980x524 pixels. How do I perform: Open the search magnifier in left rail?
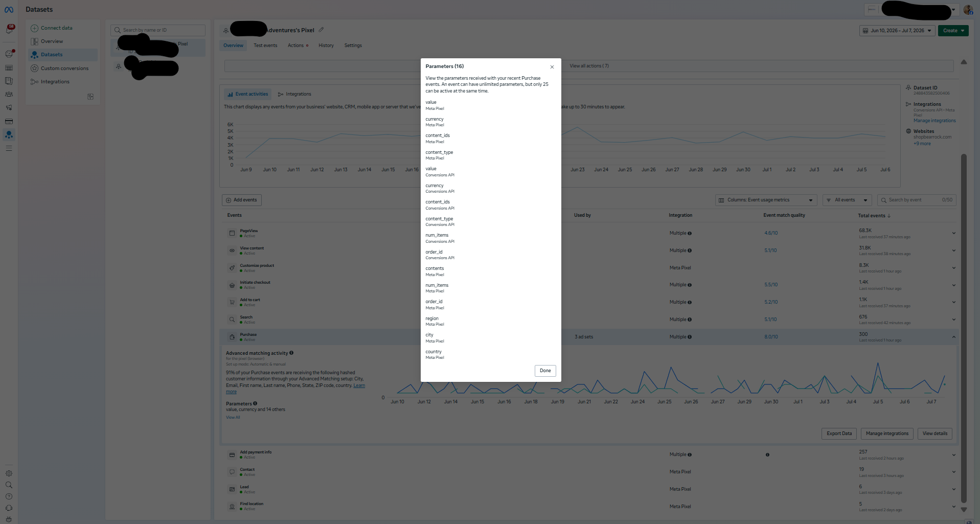coord(9,485)
